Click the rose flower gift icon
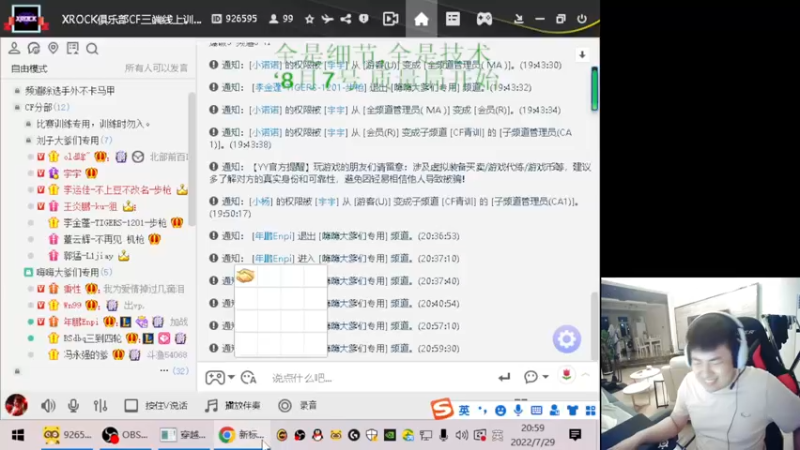 (566, 375)
